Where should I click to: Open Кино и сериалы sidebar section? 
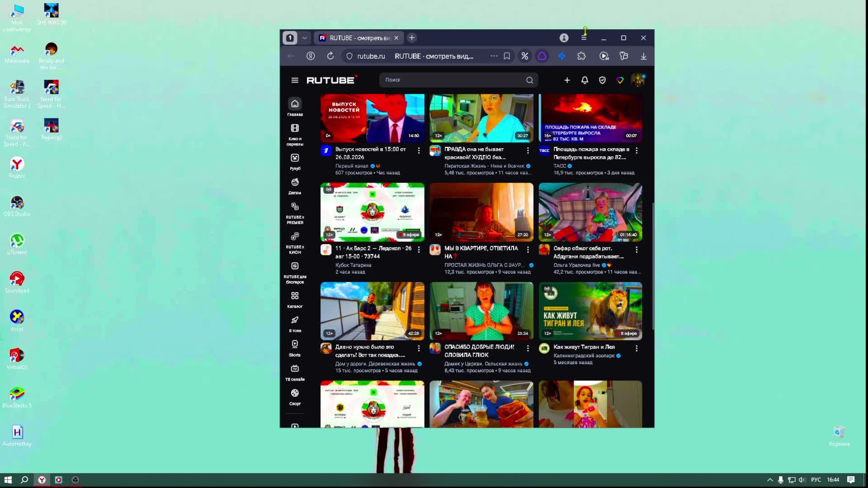point(295,135)
